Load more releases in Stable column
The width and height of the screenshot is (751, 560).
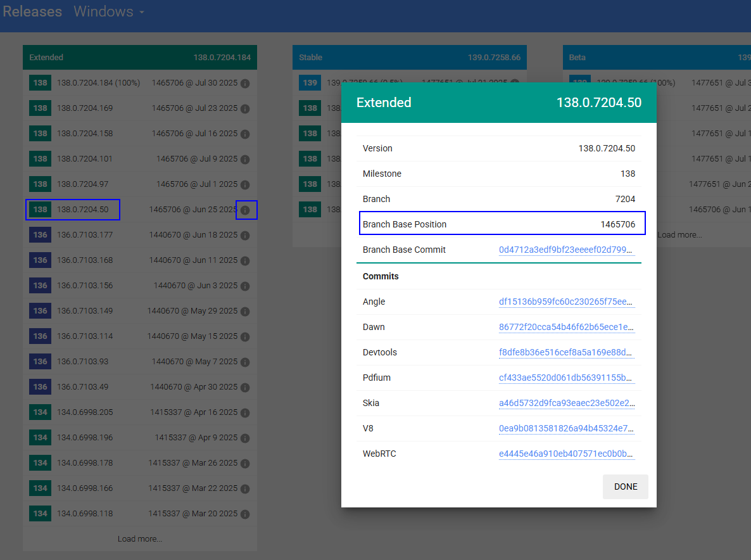pos(679,235)
